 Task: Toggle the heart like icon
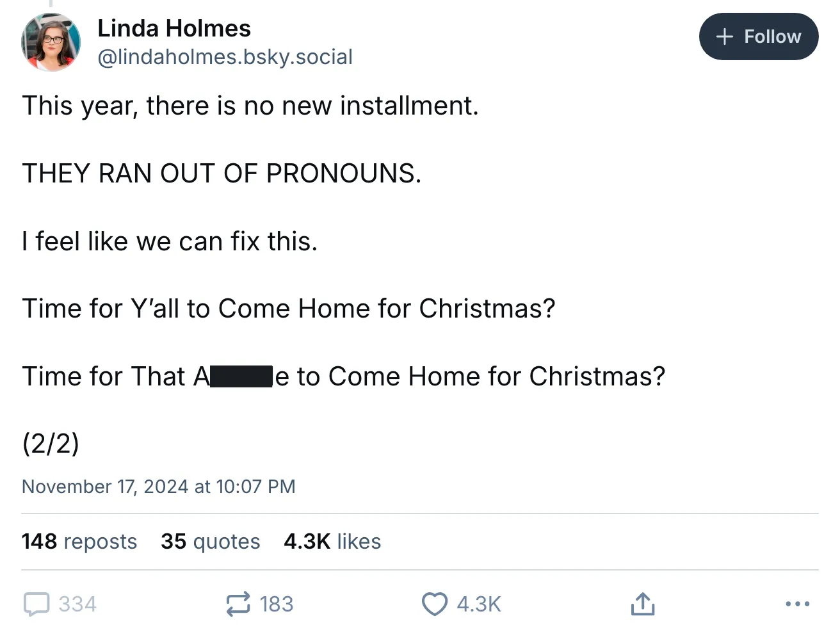point(435,604)
